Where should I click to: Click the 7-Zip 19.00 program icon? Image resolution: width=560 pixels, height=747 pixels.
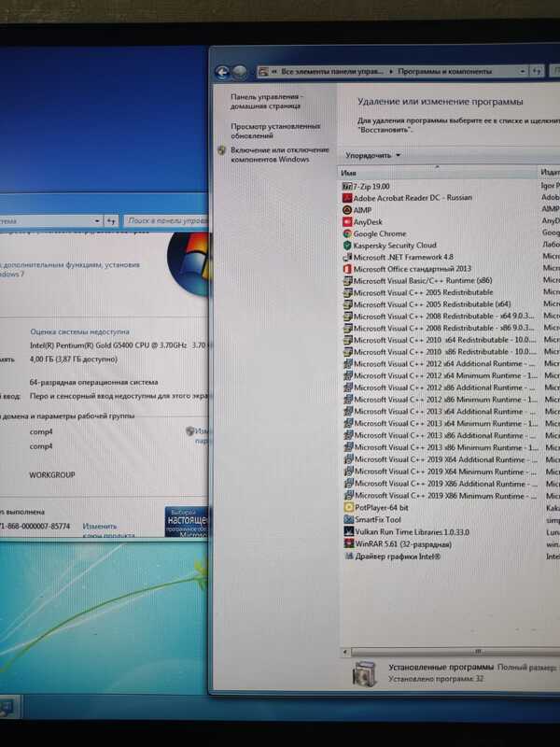(347, 186)
